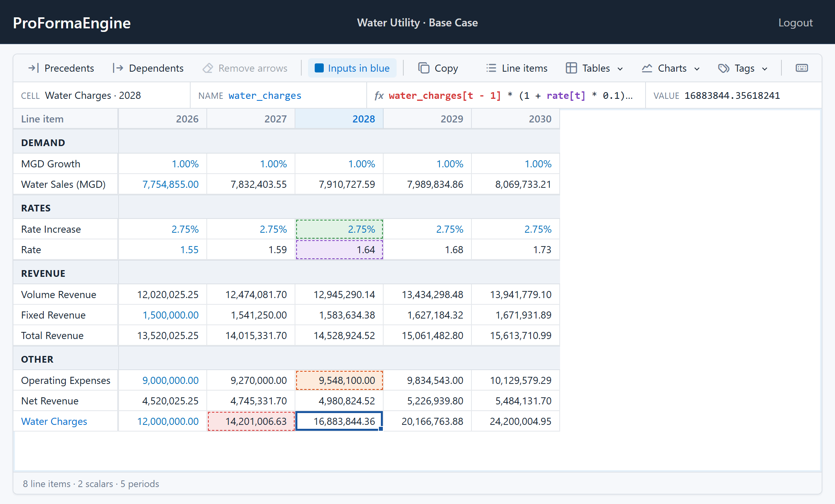Screen dimensions: 835x504
Task: Click the Tags label icon
Action: 724,68
